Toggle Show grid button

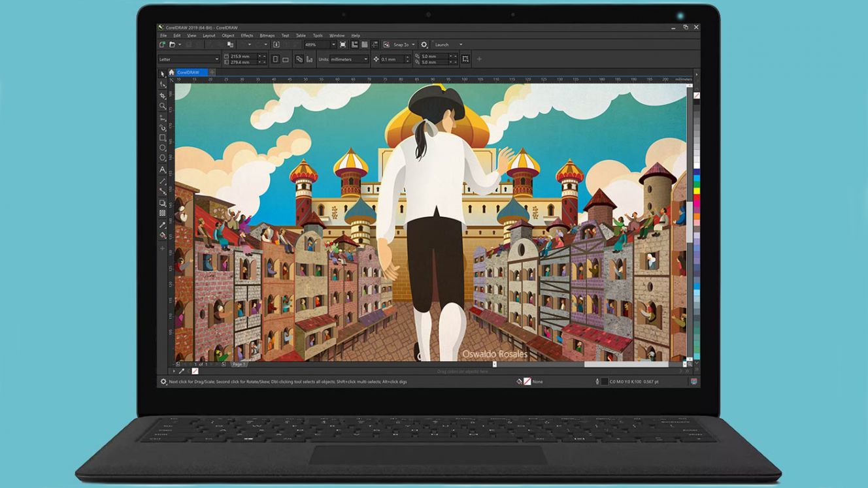364,44
